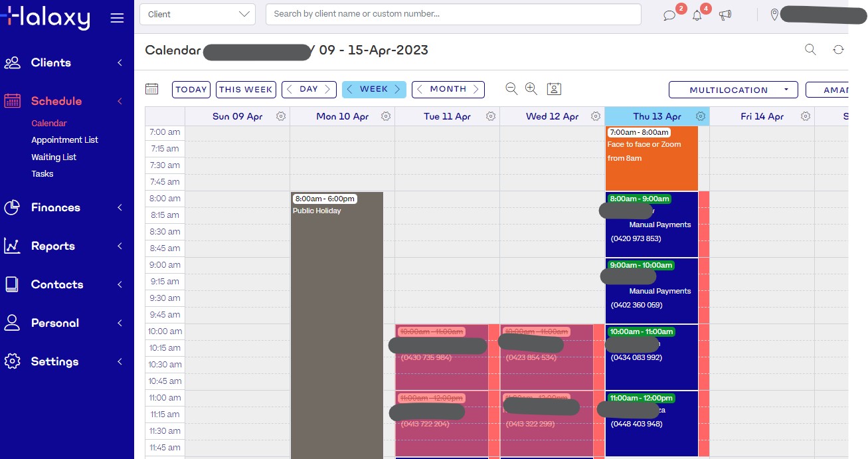Image resolution: width=868 pixels, height=459 pixels.
Task: Click the Clients people icon
Action: tap(12, 62)
